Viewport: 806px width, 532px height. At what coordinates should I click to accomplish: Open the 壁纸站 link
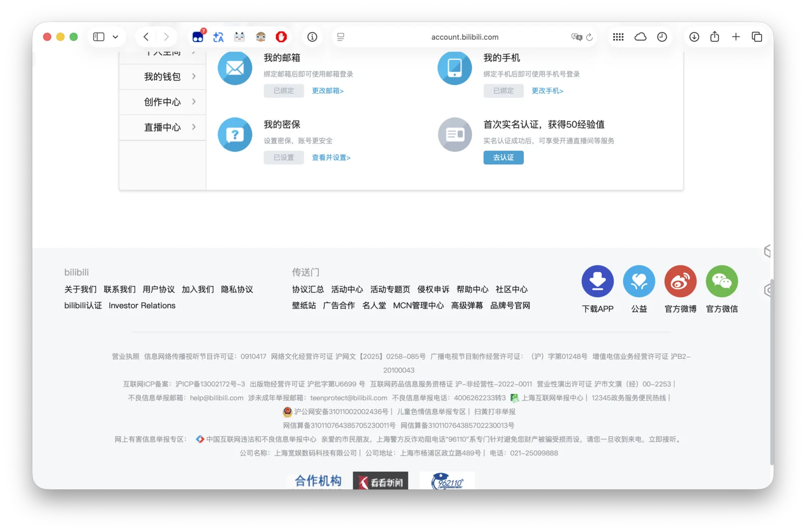(x=304, y=305)
